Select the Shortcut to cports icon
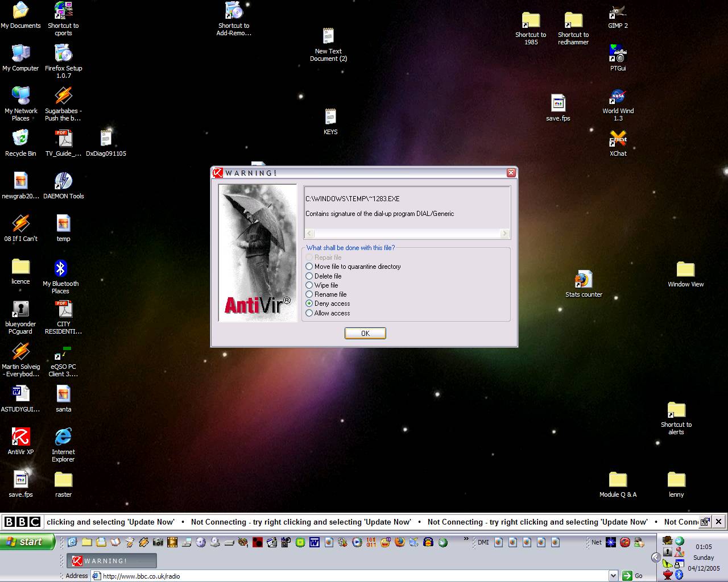This screenshot has height=582, width=728. click(x=63, y=19)
